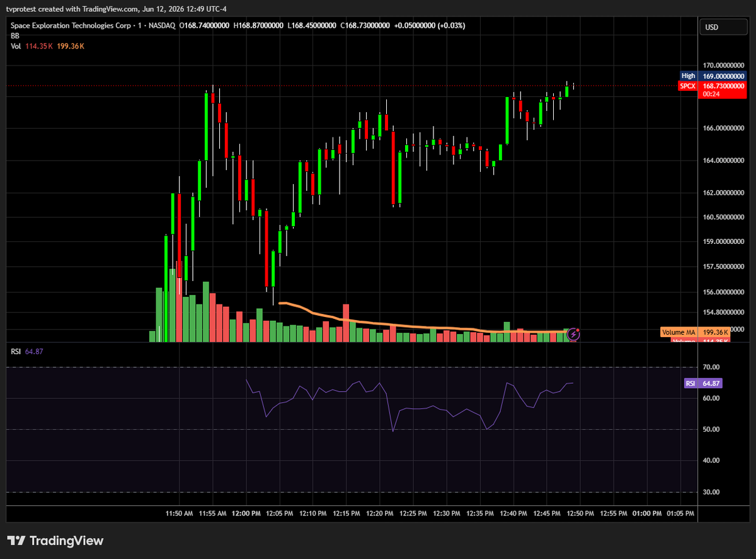Screen dimensions: 756x559
Task: Click the 11:50 AM time label
Action: [x=179, y=514]
